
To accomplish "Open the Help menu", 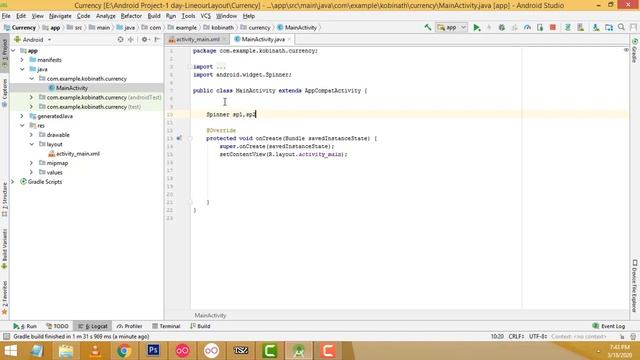I will point(249,16).
